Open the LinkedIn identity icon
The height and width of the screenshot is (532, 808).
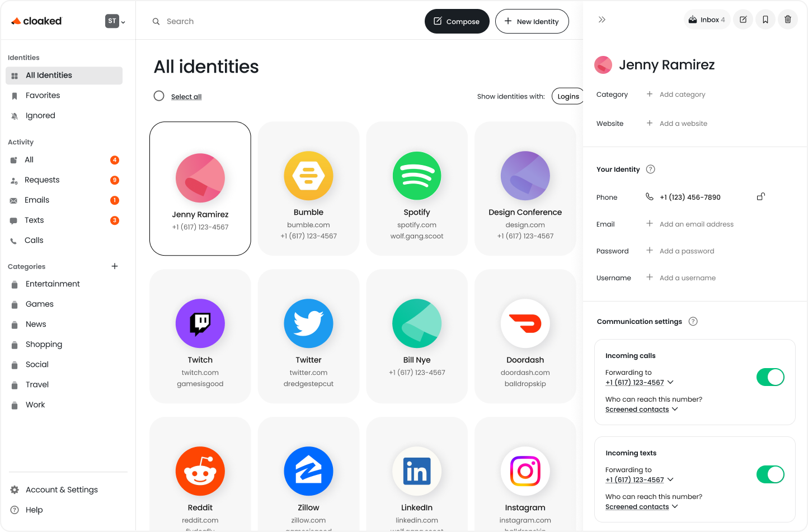point(417,471)
